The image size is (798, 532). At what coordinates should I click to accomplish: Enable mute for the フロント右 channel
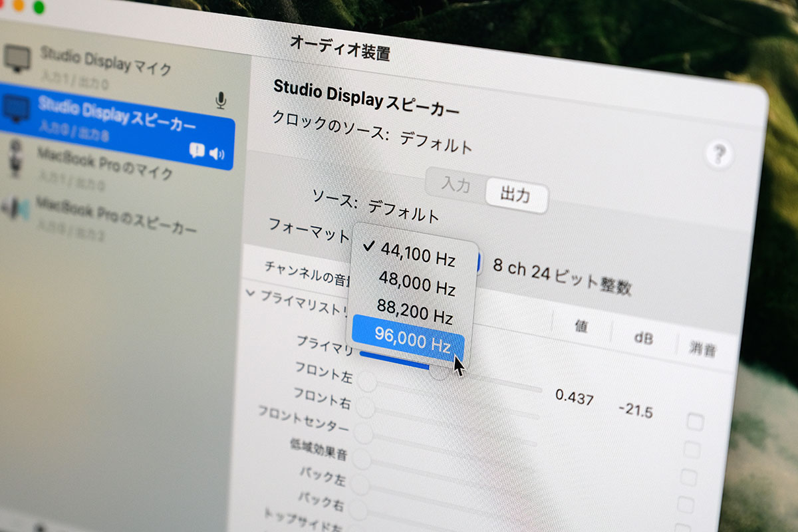(688, 477)
